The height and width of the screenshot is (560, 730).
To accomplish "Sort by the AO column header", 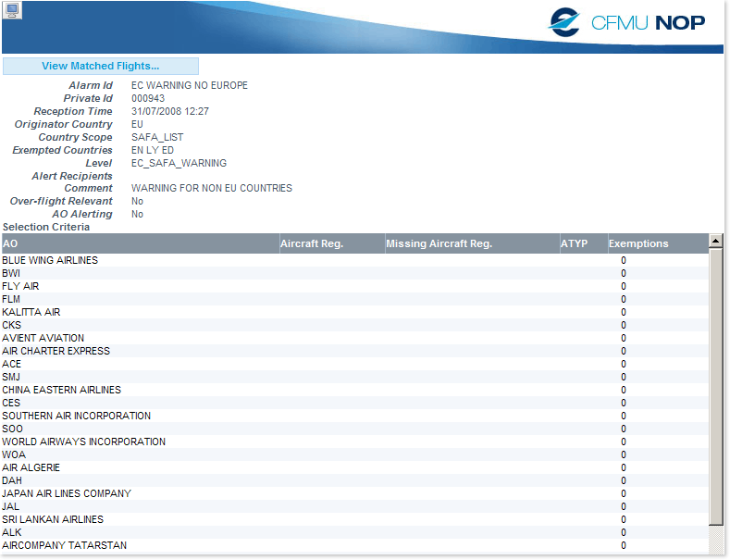I will coord(139,243).
